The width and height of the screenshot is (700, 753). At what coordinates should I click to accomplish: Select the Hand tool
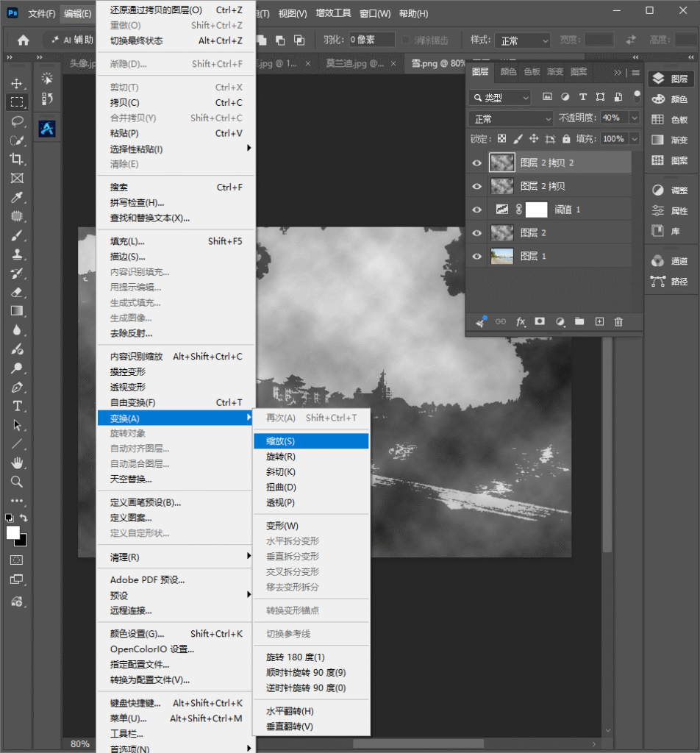pyautogui.click(x=17, y=463)
